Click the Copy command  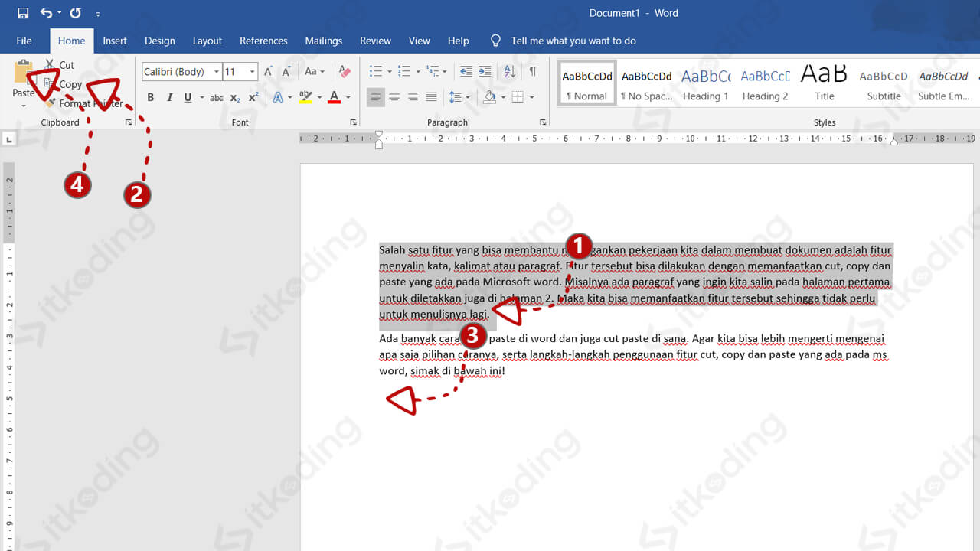pyautogui.click(x=69, y=84)
